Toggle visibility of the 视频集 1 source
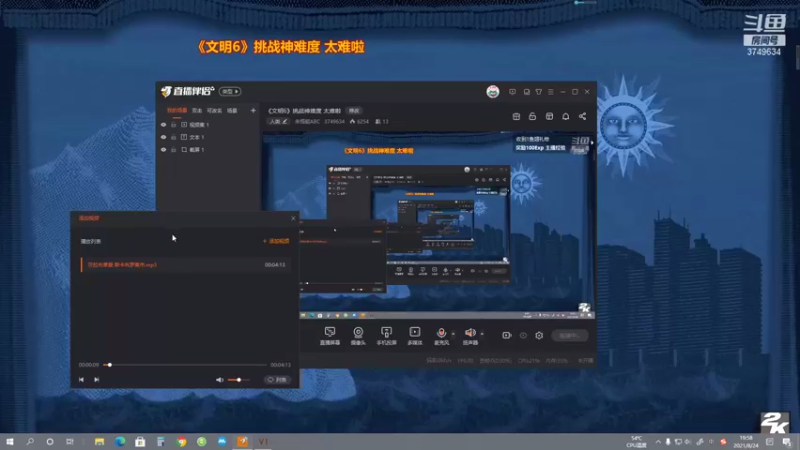The width and height of the screenshot is (800, 450). (163, 124)
